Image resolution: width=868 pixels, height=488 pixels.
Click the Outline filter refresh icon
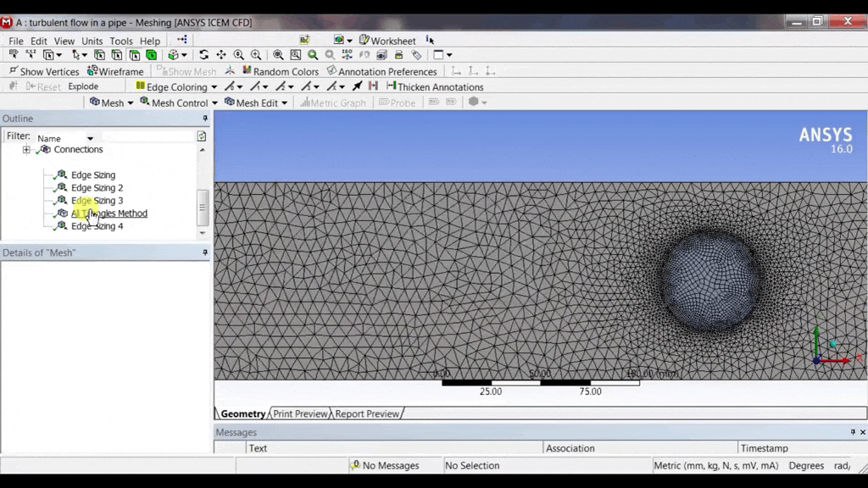pyautogui.click(x=201, y=136)
